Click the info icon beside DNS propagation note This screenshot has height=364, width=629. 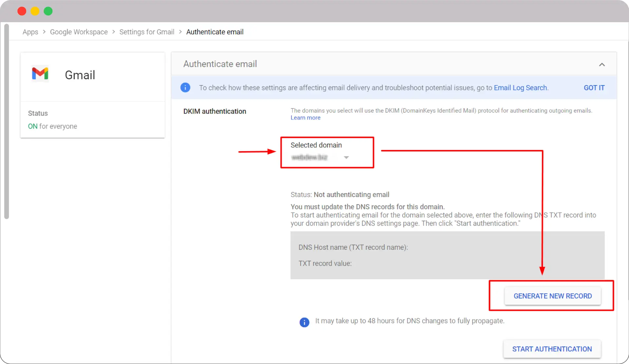pyautogui.click(x=304, y=322)
